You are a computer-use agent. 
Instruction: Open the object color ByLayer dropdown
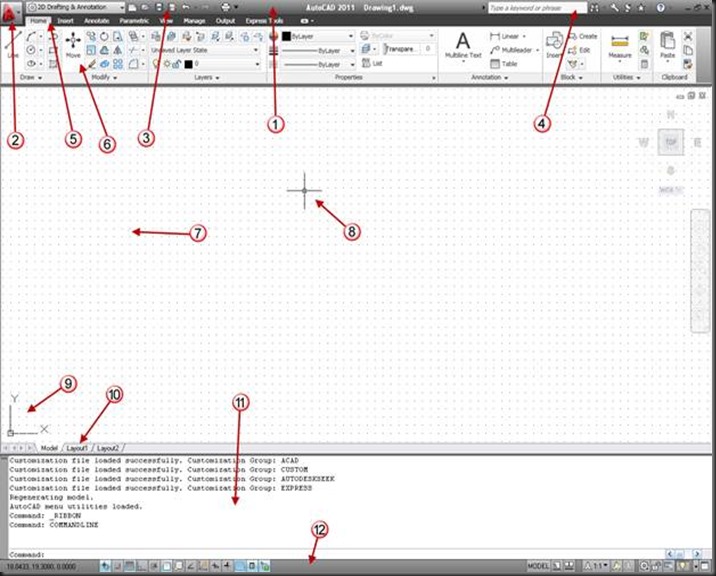point(318,36)
